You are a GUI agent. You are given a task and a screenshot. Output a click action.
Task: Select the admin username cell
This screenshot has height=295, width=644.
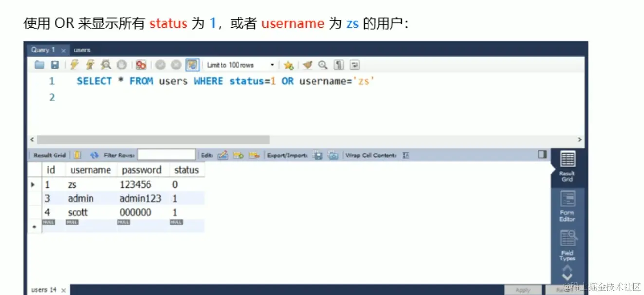[92, 198]
